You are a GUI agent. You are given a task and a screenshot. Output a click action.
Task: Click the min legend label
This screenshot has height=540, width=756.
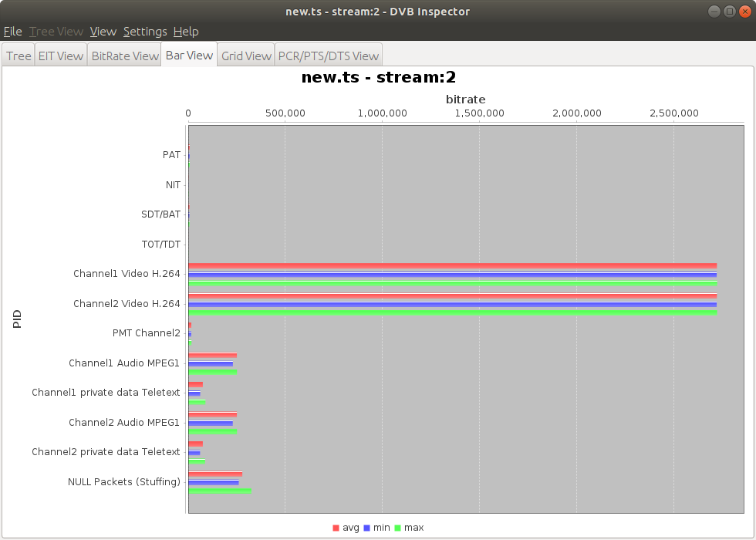(x=381, y=528)
